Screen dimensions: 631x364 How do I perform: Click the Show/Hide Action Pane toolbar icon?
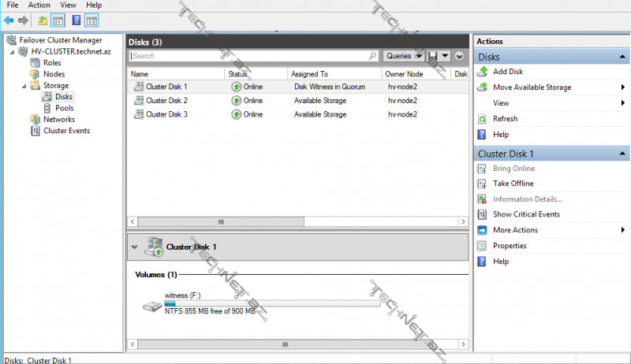coord(91,20)
